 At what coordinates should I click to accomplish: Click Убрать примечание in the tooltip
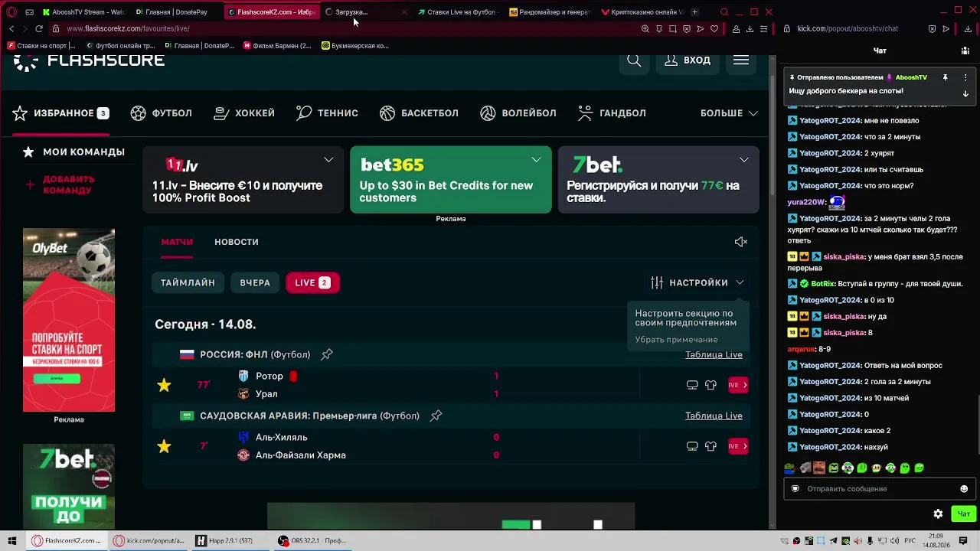[676, 340]
